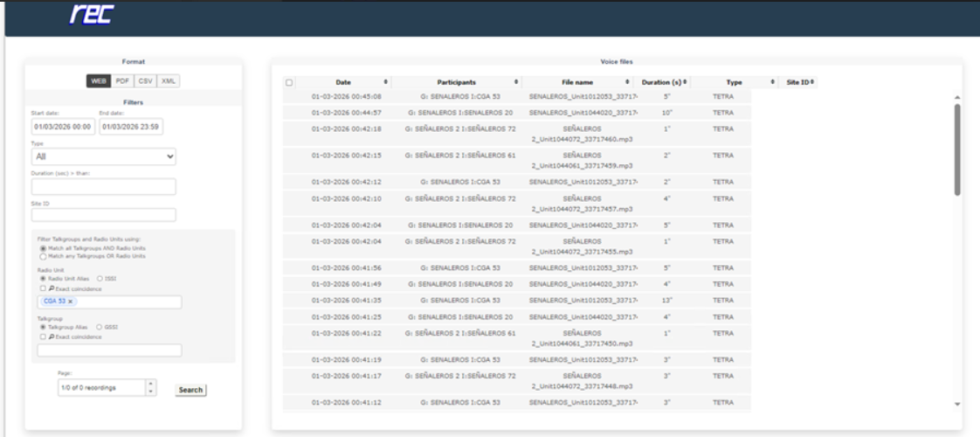Screen dimensions: 980x437
Task: Click the 13" duration cell
Action: click(667, 300)
